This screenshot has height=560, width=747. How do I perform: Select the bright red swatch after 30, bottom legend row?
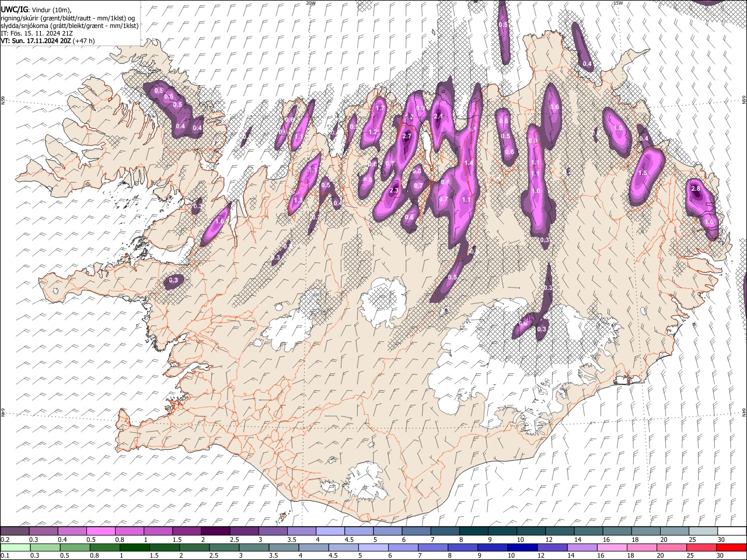[731, 547]
